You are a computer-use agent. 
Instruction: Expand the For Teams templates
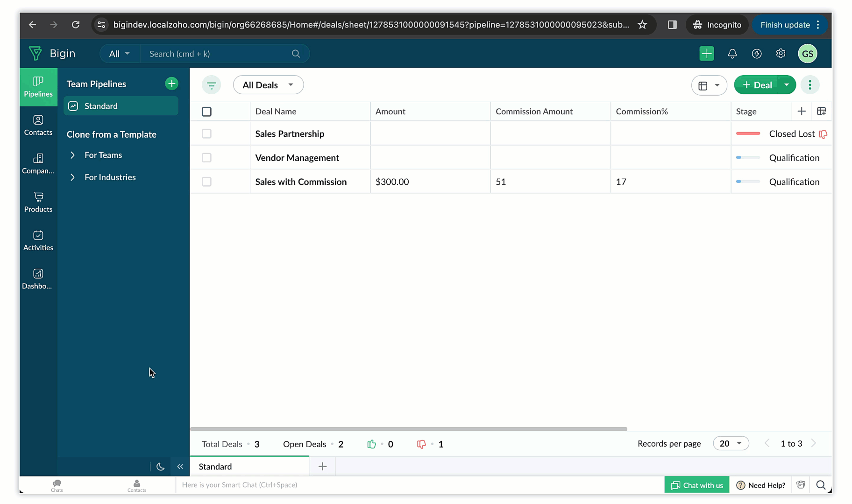click(72, 155)
